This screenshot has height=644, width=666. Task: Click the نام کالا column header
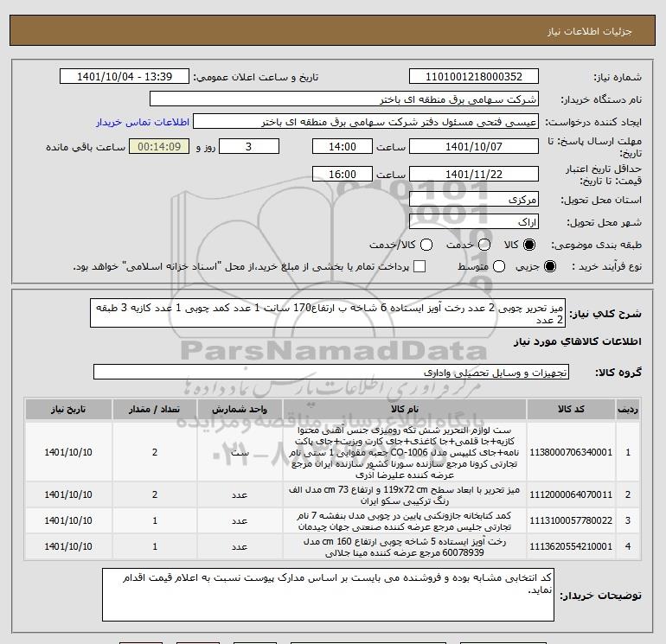405,409
